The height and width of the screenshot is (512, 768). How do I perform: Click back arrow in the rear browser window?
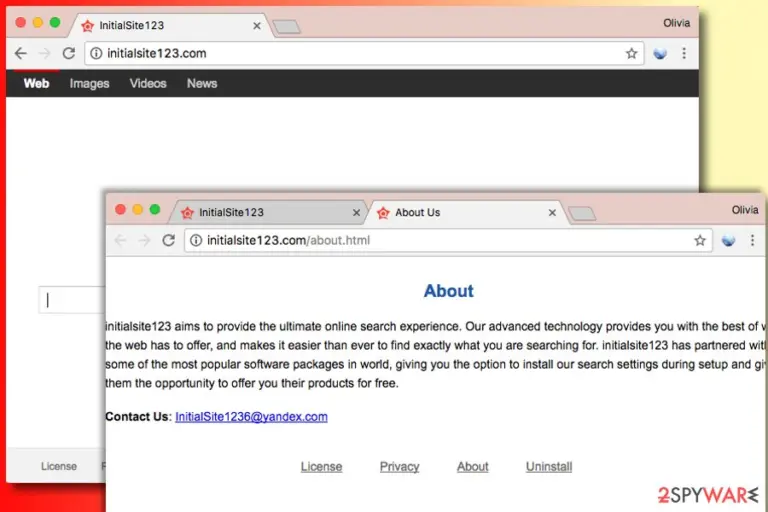(21, 53)
